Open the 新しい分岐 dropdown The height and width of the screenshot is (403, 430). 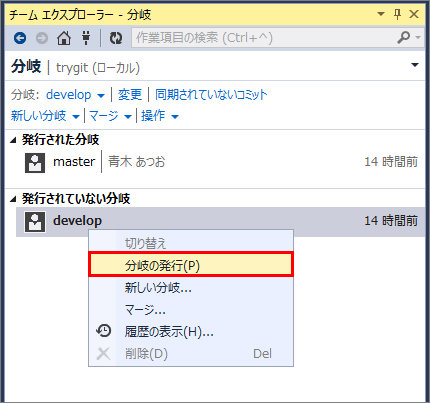coord(45,116)
